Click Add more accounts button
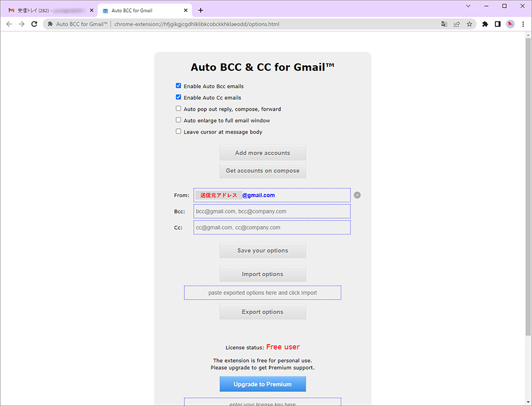The image size is (532, 406). [263, 153]
